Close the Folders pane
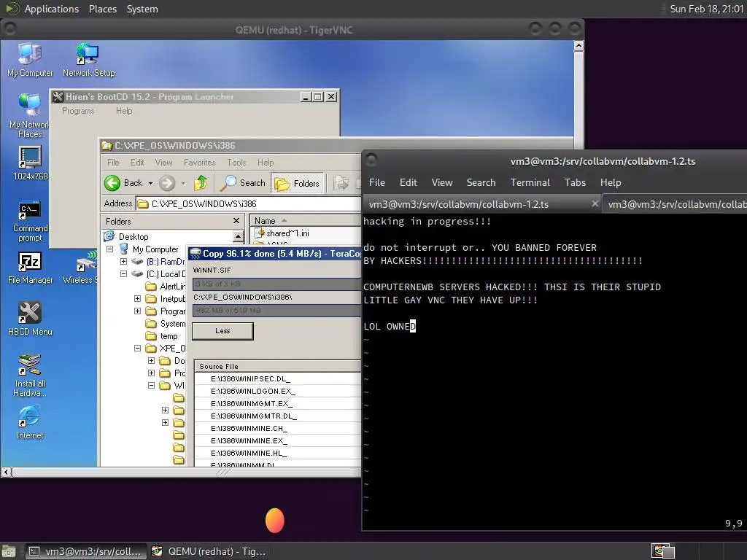The height and width of the screenshot is (560, 747). (x=236, y=221)
